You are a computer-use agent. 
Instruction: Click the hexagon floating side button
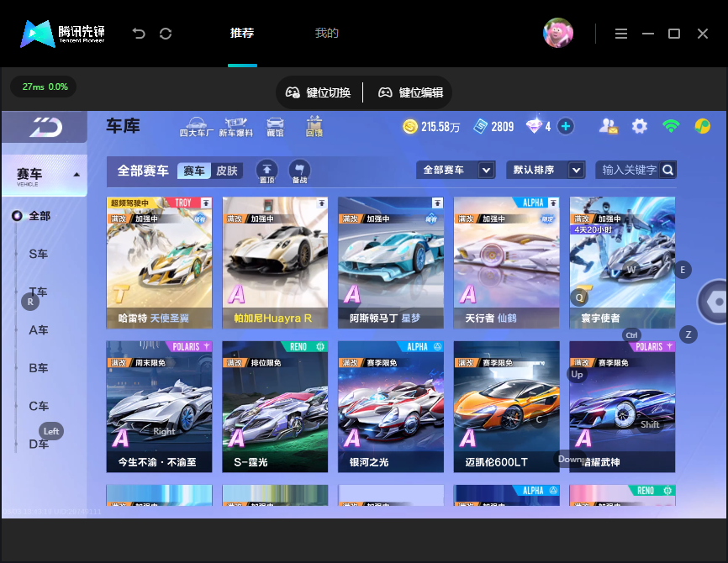coord(715,302)
